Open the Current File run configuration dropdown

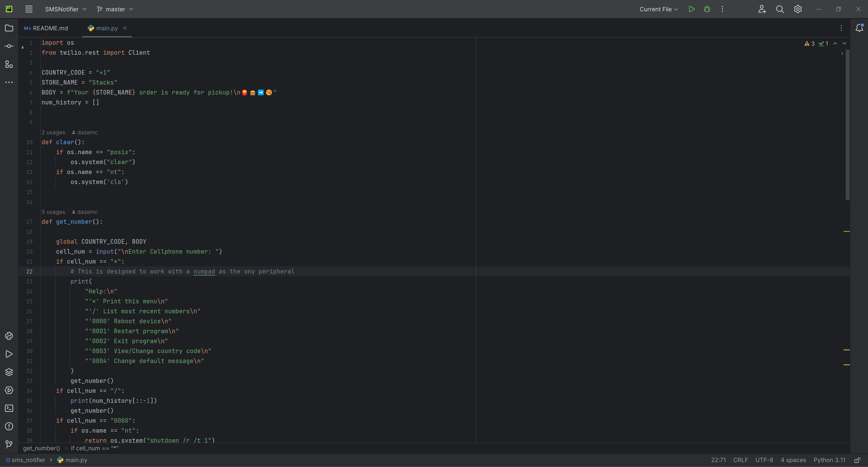coord(658,9)
